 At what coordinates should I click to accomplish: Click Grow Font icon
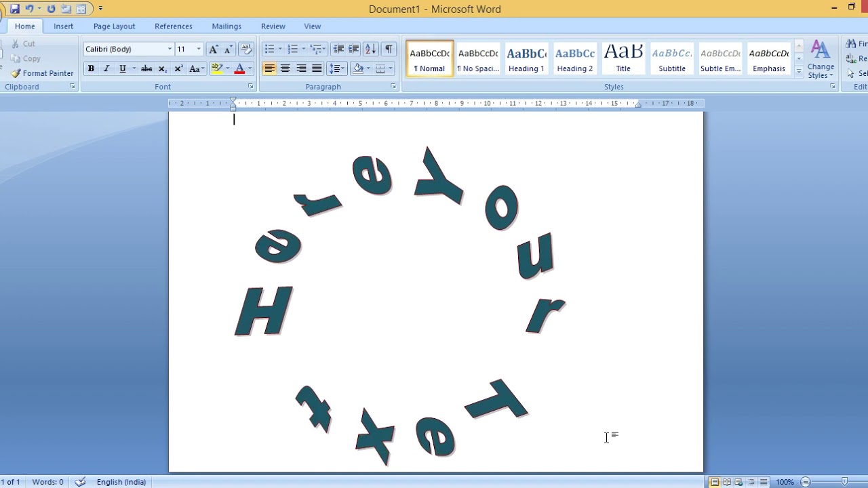(214, 49)
